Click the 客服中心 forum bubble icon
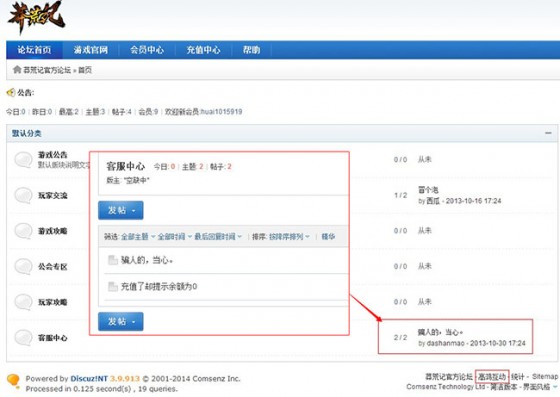 click(24, 337)
